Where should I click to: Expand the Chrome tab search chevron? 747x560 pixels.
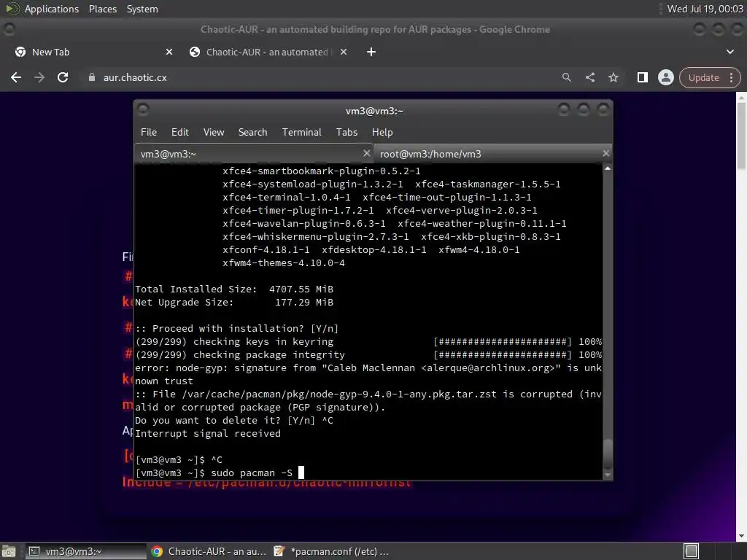pos(729,52)
